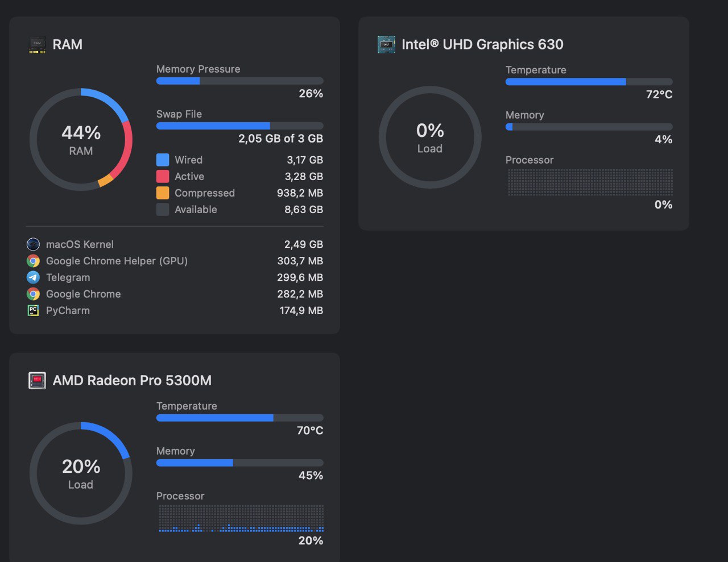Click the AMD Radeon Pro 5300M title

click(x=132, y=380)
